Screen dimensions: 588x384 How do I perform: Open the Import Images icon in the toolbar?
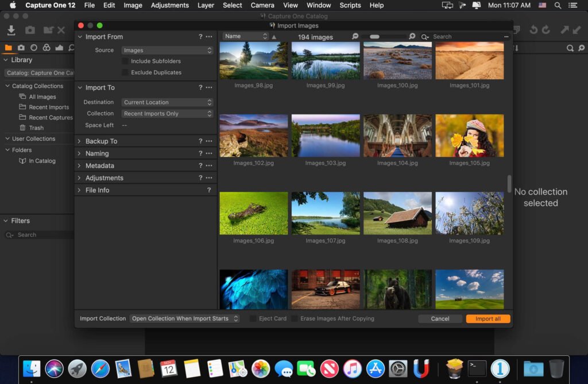click(11, 30)
